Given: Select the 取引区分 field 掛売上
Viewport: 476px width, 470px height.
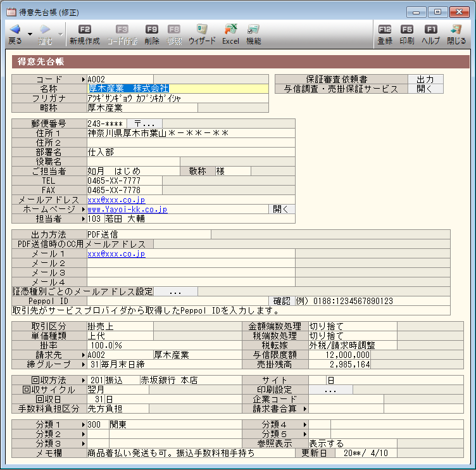Looking at the screenshot, I should point(120,326).
